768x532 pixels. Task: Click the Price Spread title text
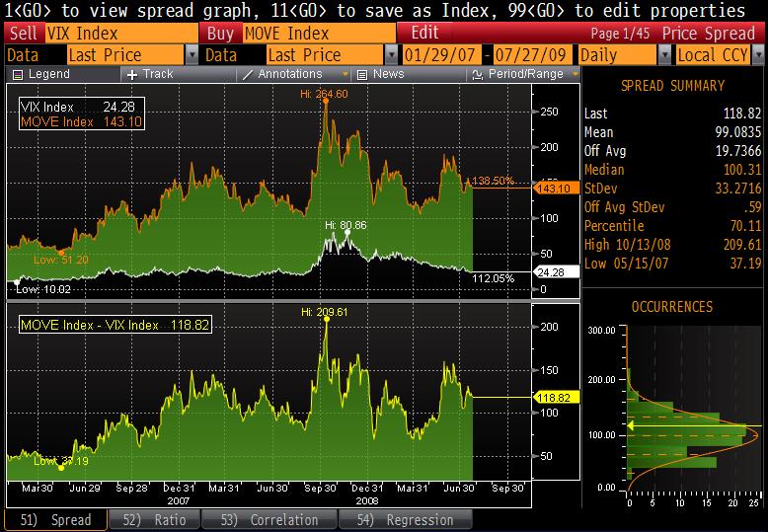pyautogui.click(x=708, y=34)
